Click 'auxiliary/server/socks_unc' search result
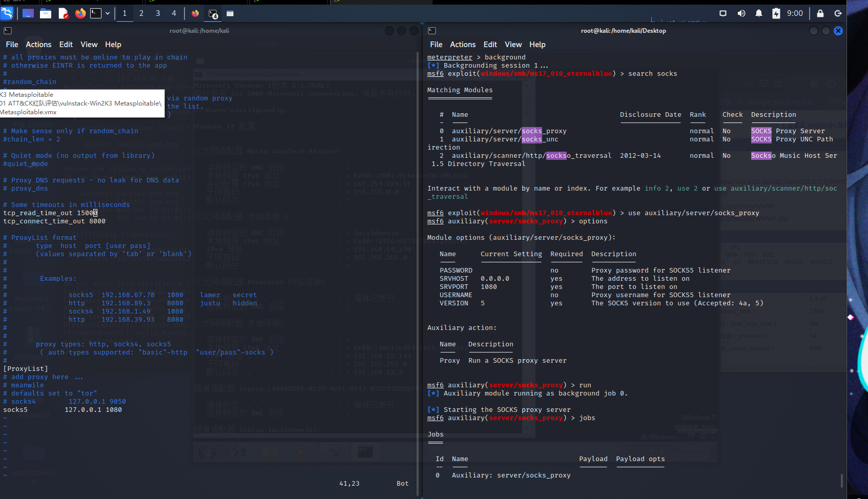This screenshot has width=868, height=499. 505,139
